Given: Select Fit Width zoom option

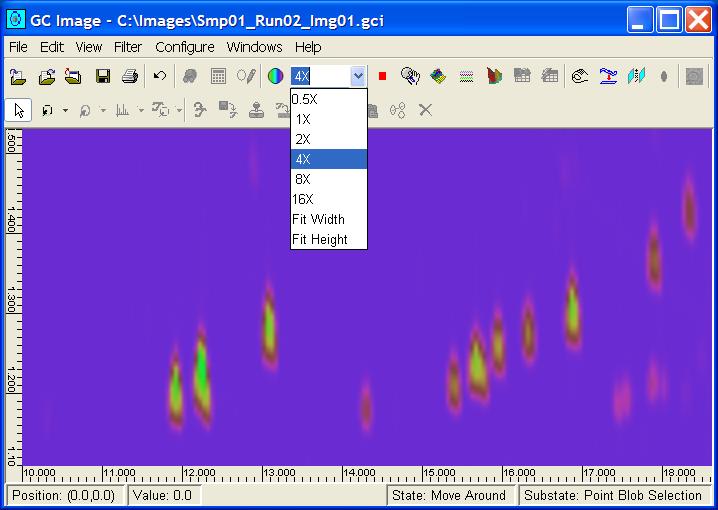Looking at the screenshot, I should 318,219.
